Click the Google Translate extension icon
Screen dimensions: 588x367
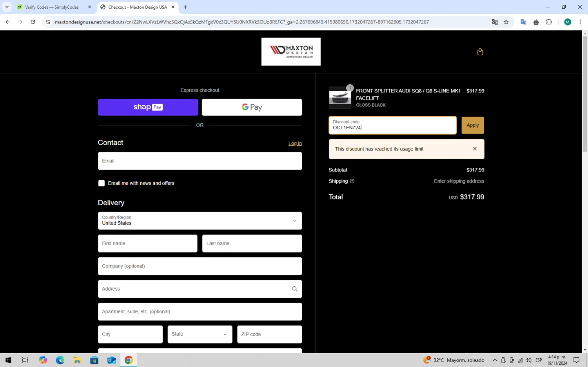click(x=523, y=22)
